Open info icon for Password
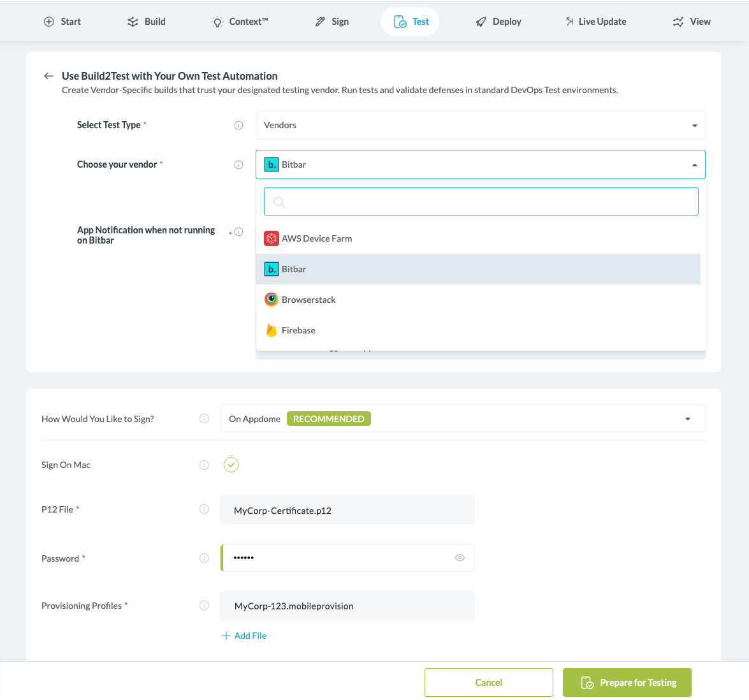Screen dimensions: 749x700 204,558
